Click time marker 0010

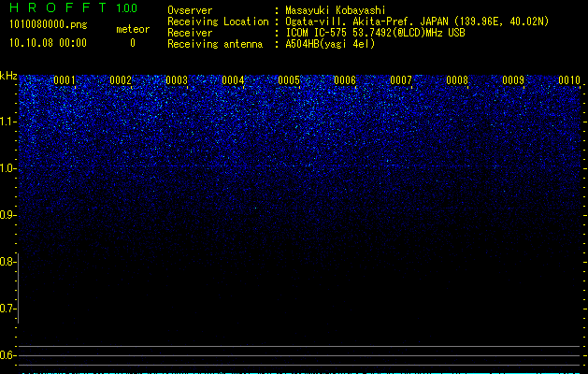569,80
